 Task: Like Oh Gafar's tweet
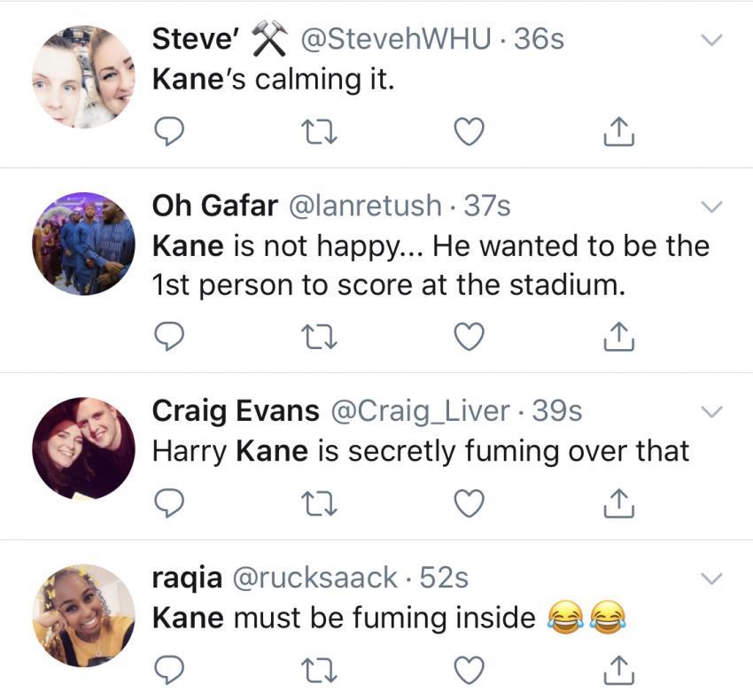click(469, 336)
